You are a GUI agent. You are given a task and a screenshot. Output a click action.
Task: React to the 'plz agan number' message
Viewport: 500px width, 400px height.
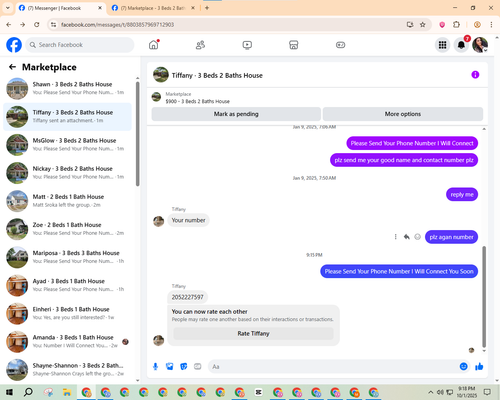click(x=417, y=237)
